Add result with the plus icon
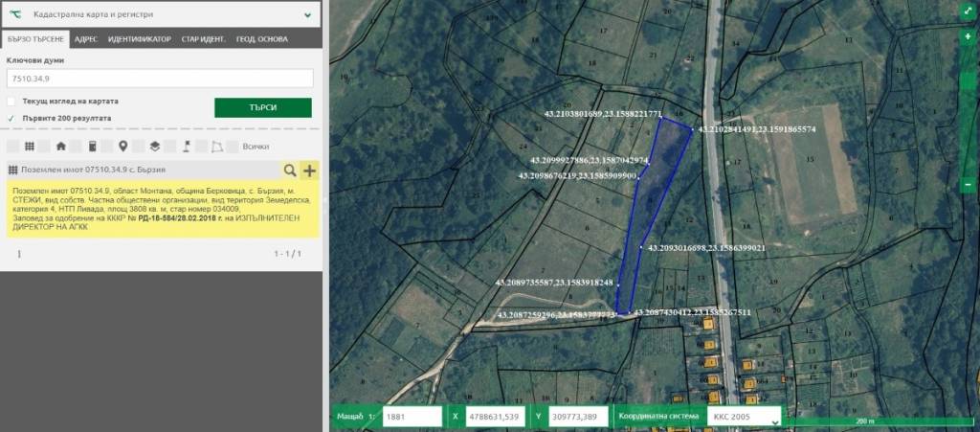Screen dimensions: 980x432 [x=309, y=171]
